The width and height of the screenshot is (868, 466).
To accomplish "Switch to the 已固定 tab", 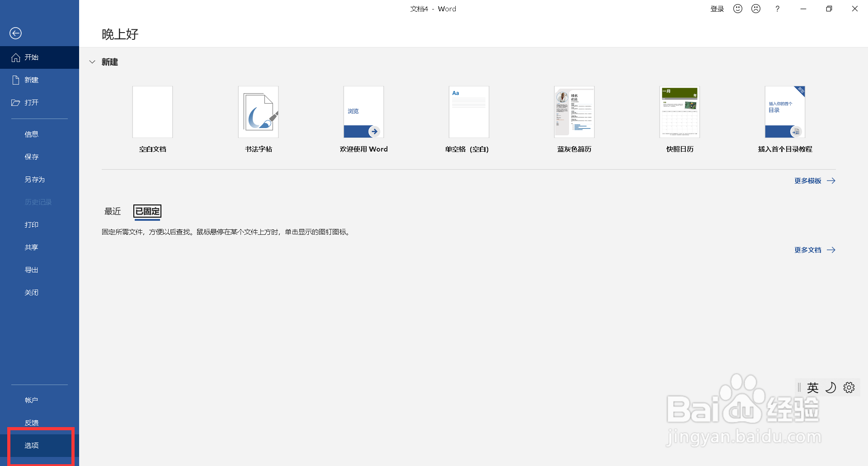I will [147, 211].
